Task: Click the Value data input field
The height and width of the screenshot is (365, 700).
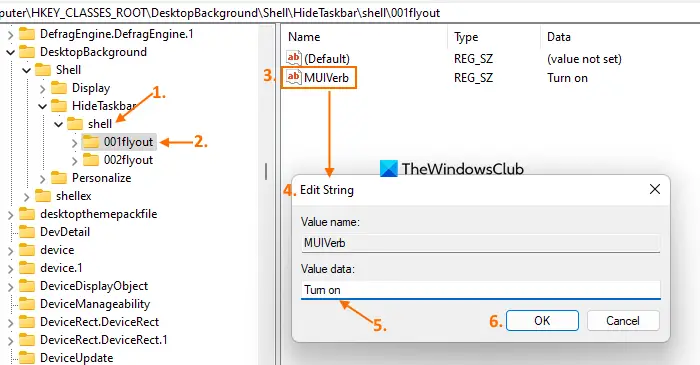Action: (480, 290)
